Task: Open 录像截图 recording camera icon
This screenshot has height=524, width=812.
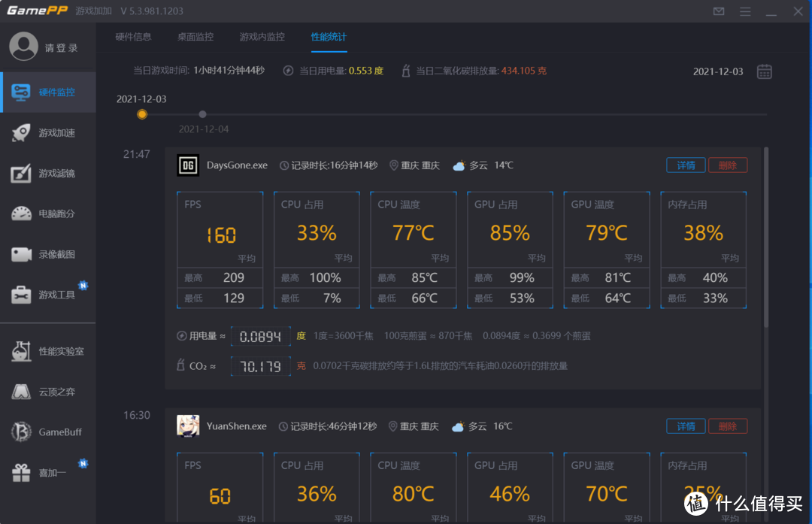Action: click(x=21, y=254)
